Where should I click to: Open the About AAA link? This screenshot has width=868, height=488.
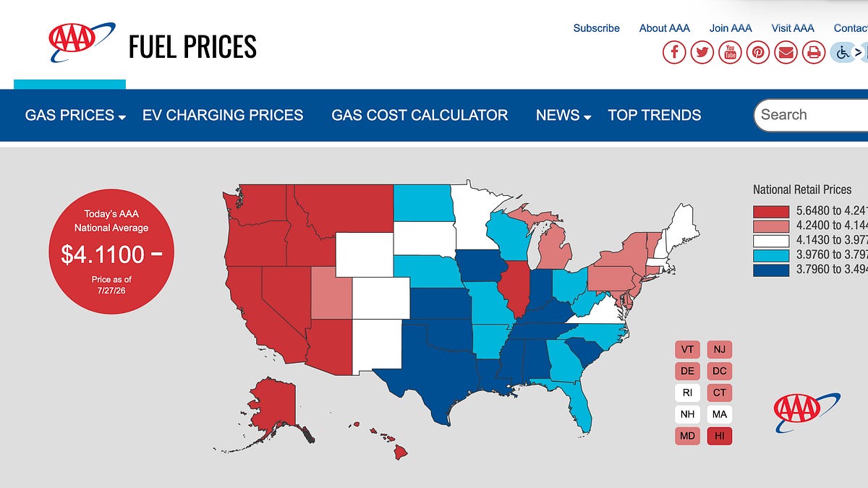click(665, 28)
